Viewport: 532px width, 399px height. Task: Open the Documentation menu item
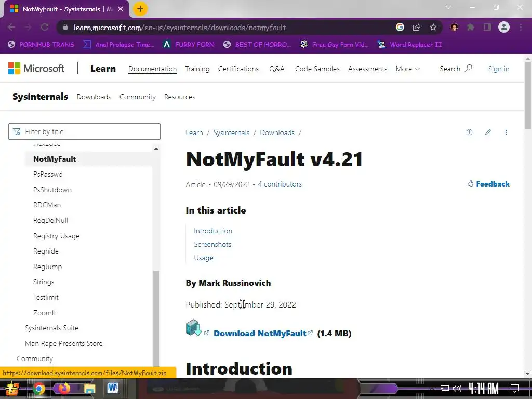[152, 69]
